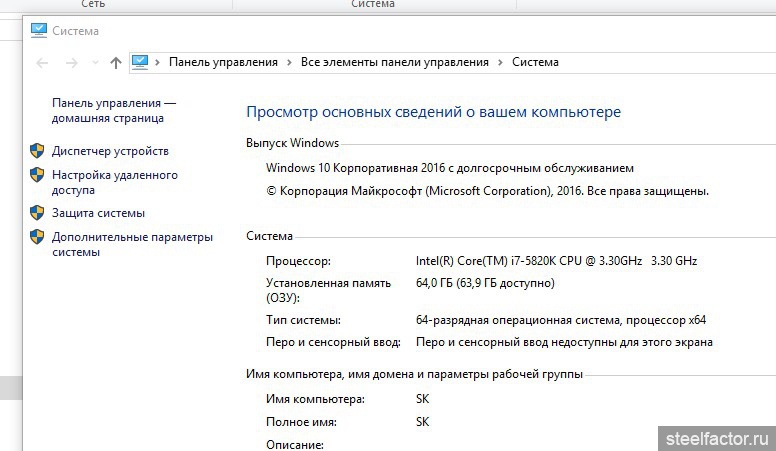Click full name value SK beside Полное имя
Screen dimensions: 776x451
pos(423,422)
